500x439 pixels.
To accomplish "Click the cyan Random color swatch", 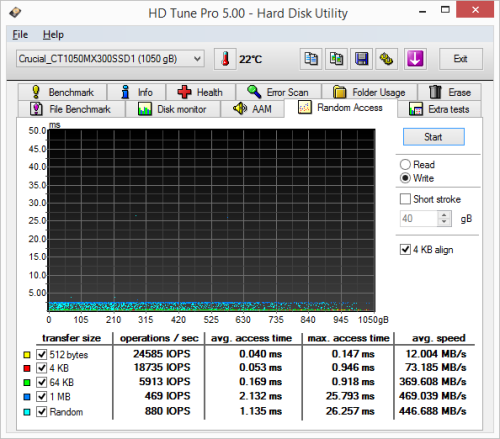I will point(27,412).
